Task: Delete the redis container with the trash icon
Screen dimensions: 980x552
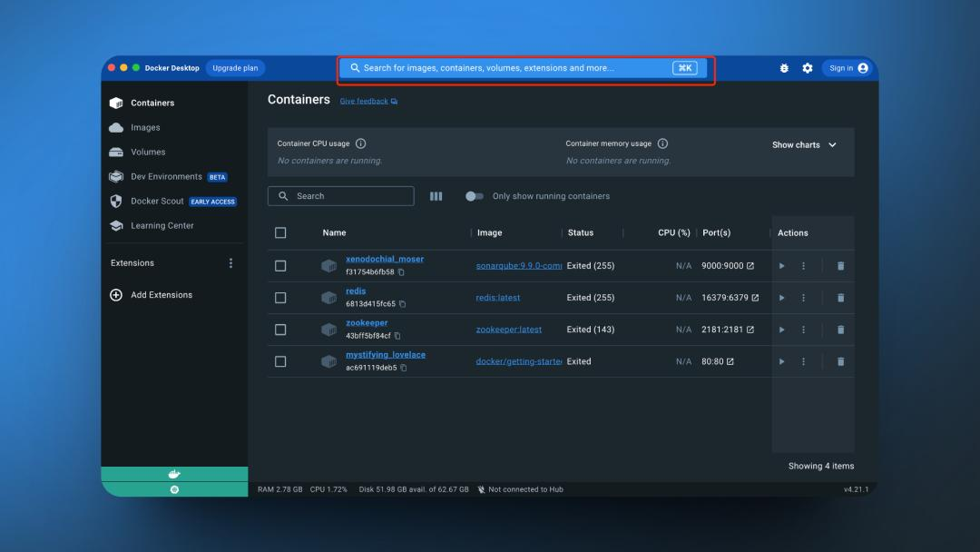Action: 840,297
